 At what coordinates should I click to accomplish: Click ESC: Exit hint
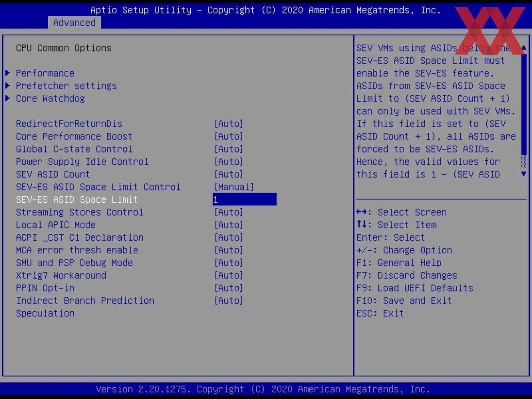[x=380, y=313]
